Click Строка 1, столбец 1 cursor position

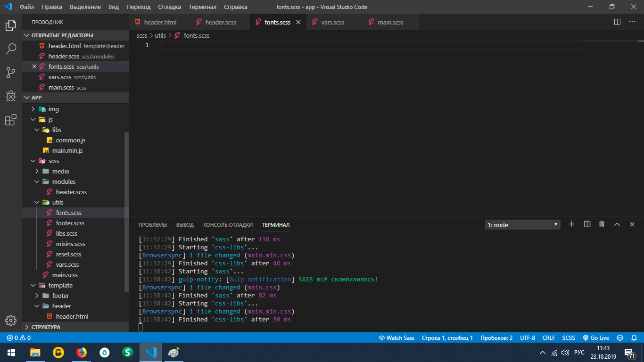tap(447, 337)
